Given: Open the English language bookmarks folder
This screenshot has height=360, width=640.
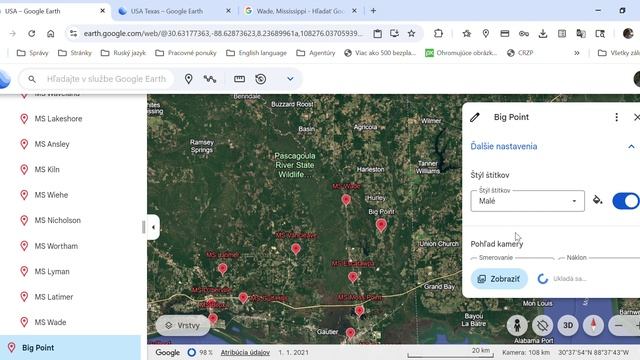Looking at the screenshot, I should point(256,53).
